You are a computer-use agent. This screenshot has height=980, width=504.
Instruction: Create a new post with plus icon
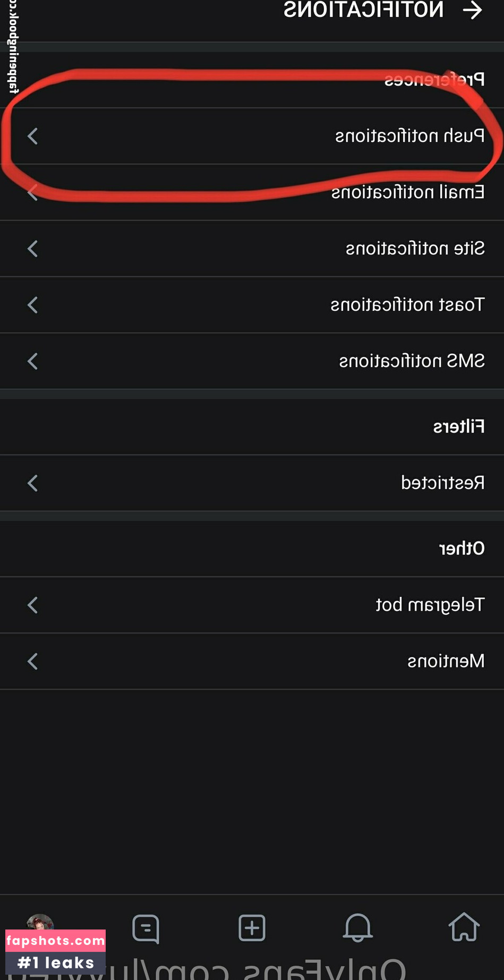(252, 928)
